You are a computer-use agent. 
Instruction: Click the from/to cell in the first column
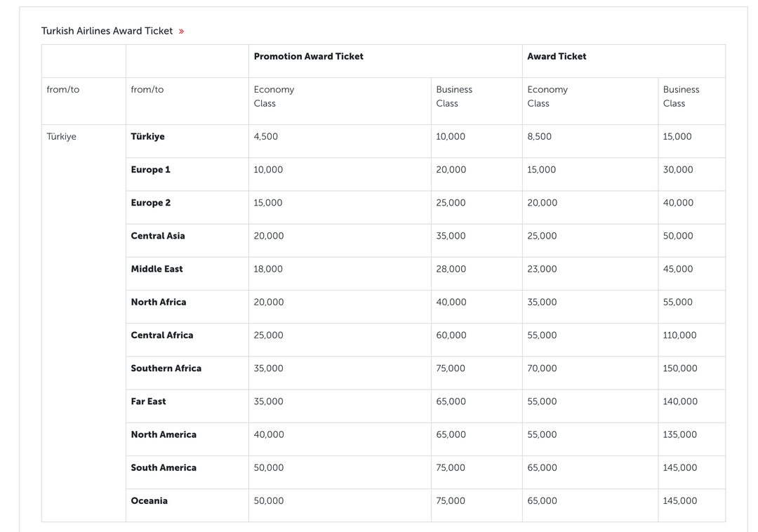pyautogui.click(x=62, y=89)
